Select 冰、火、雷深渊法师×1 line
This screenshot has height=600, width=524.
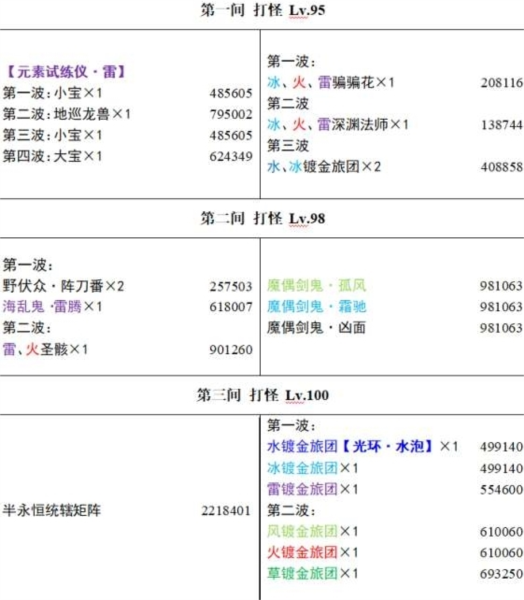(338, 124)
